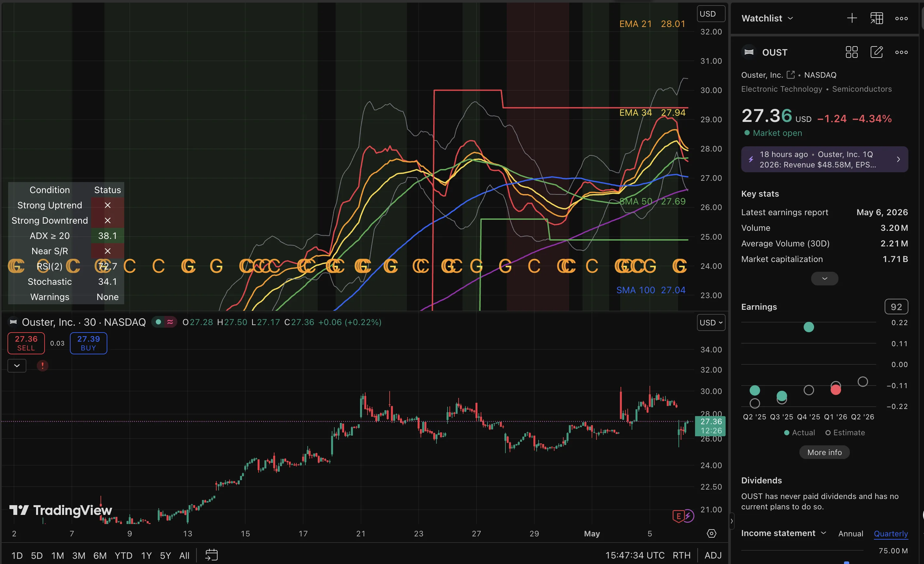Expand the indicators legend collapse arrow
The image size is (924, 564).
coord(17,365)
